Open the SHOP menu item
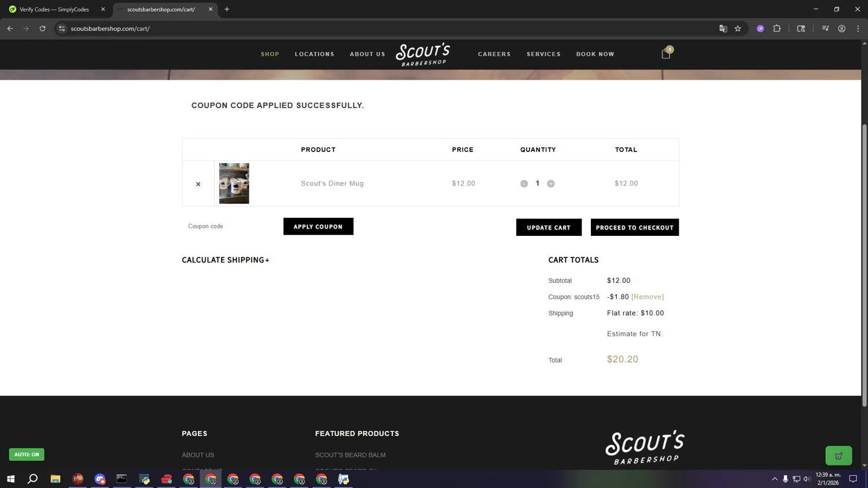Viewport: 868px width, 488px height. [270, 54]
